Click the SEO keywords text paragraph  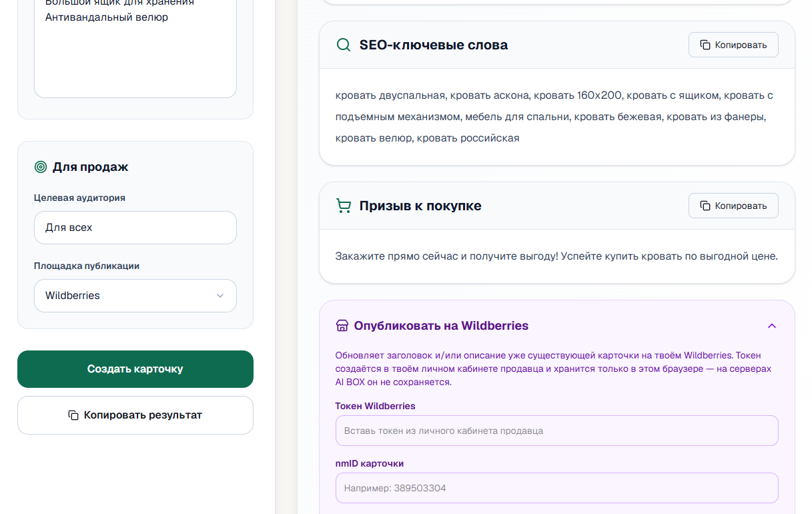(554, 117)
